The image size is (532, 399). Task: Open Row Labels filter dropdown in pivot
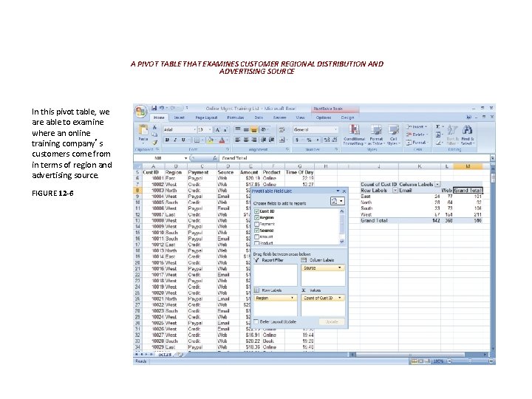point(395,191)
